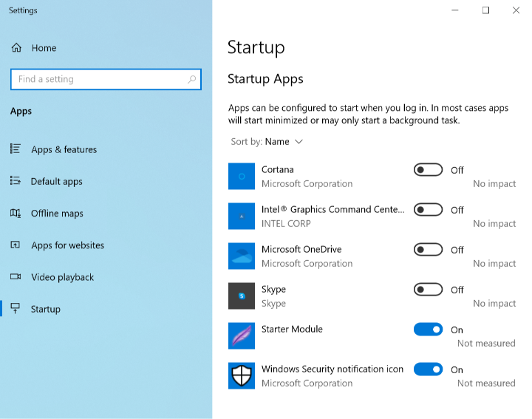
Task: Select Offline maps in sidebar
Action: pyautogui.click(x=57, y=214)
